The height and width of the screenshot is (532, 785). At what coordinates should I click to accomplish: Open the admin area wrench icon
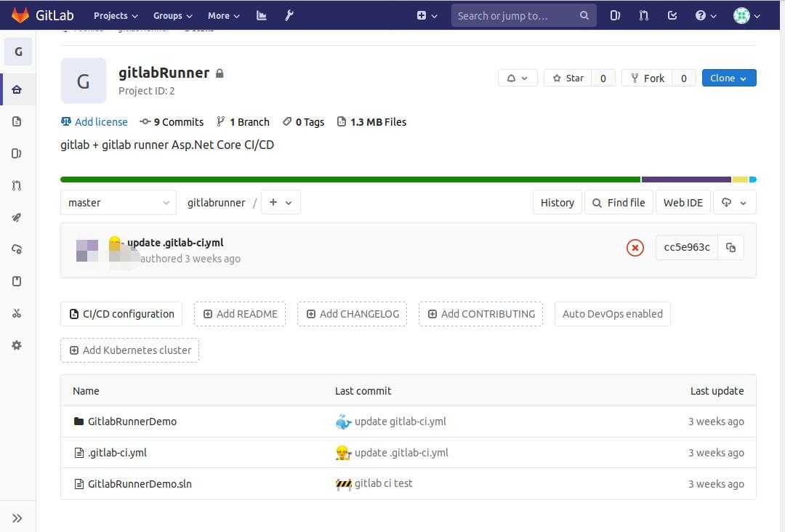(289, 15)
